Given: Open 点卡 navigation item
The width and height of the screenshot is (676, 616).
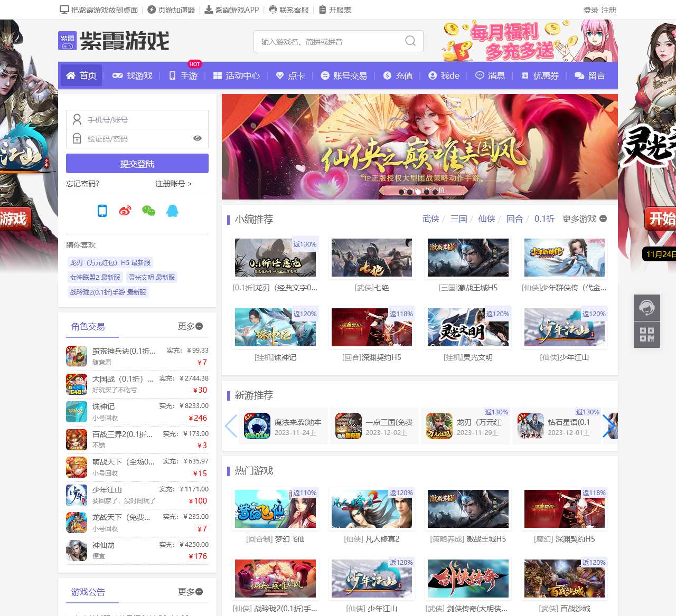Looking at the screenshot, I should pos(290,75).
